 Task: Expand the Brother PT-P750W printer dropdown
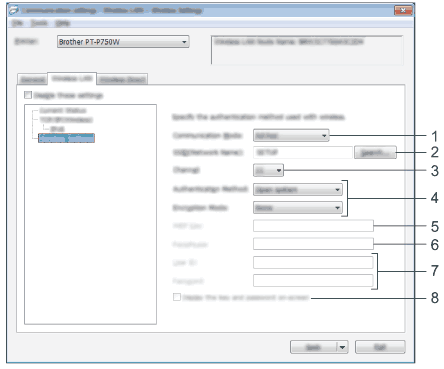pos(123,42)
